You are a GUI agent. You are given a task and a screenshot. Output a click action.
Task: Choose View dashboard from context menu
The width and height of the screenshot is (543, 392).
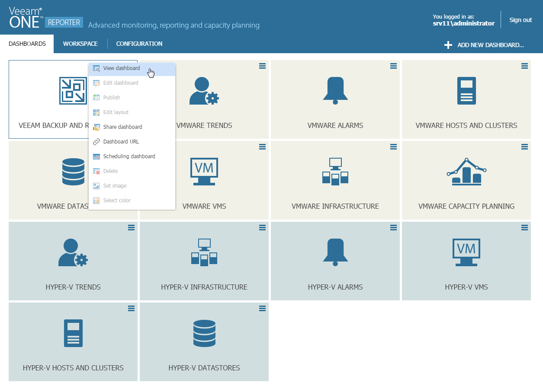pyautogui.click(x=132, y=68)
